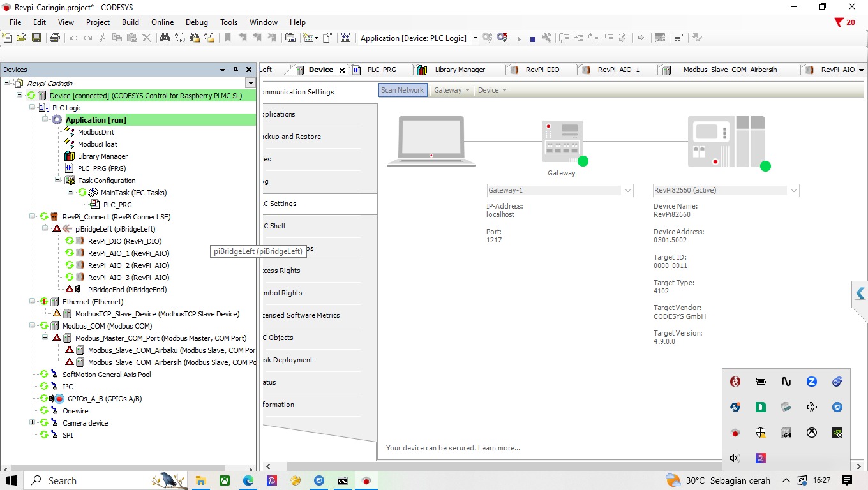Click the Build wrench and hammer icon
Image resolution: width=868 pixels, height=490 pixels.
point(546,38)
